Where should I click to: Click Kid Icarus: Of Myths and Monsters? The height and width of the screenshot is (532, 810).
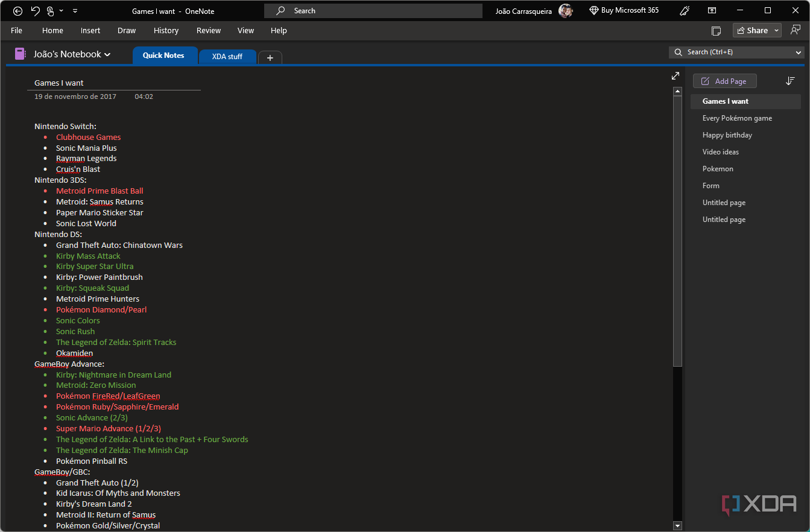[x=118, y=493]
